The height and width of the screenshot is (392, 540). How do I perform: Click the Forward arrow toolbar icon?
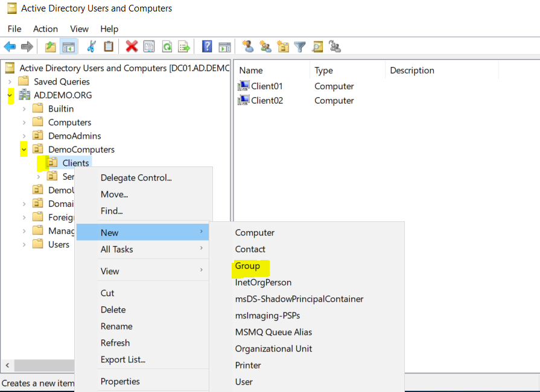click(x=27, y=46)
